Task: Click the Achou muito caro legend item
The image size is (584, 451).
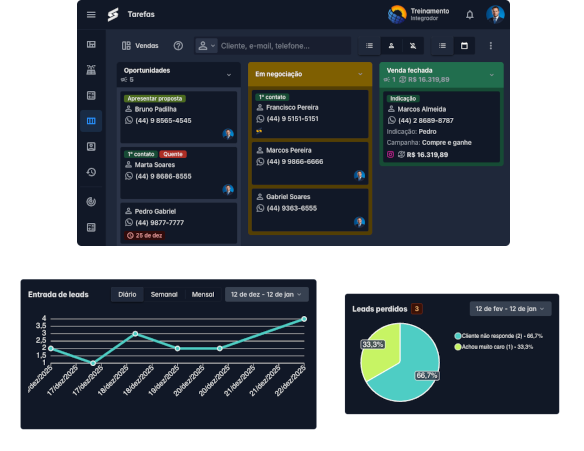Action: pyautogui.click(x=494, y=347)
